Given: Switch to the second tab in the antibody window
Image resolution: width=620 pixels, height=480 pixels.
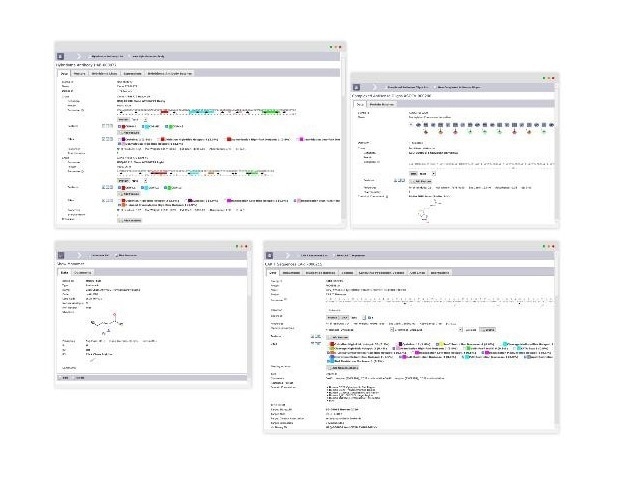Looking at the screenshot, I should click(80, 73).
